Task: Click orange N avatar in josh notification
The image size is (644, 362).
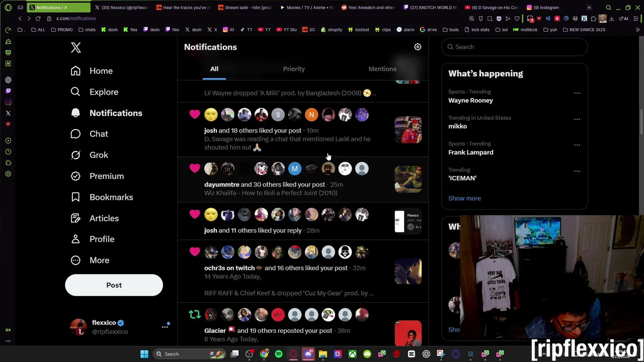Action: tap(311, 115)
